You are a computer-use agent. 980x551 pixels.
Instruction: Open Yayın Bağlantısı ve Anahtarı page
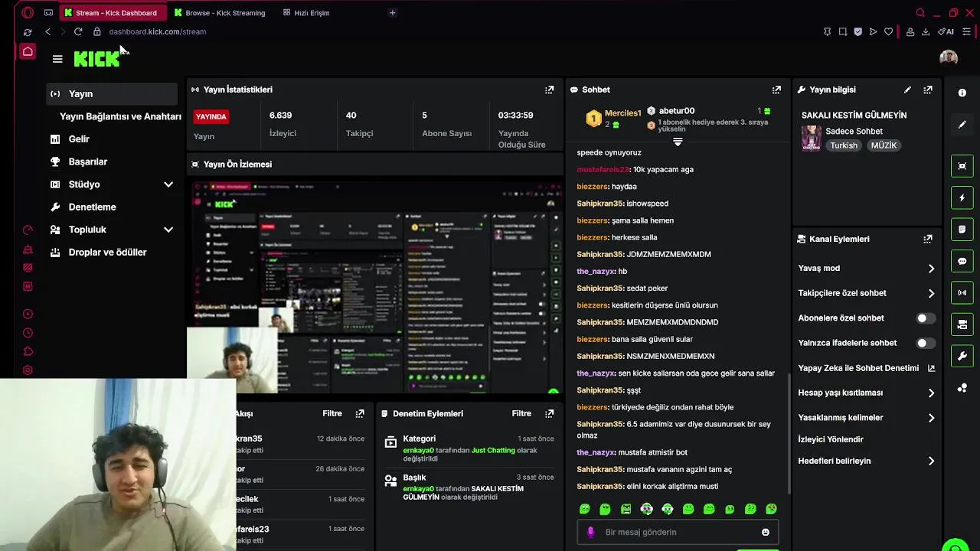click(x=120, y=116)
